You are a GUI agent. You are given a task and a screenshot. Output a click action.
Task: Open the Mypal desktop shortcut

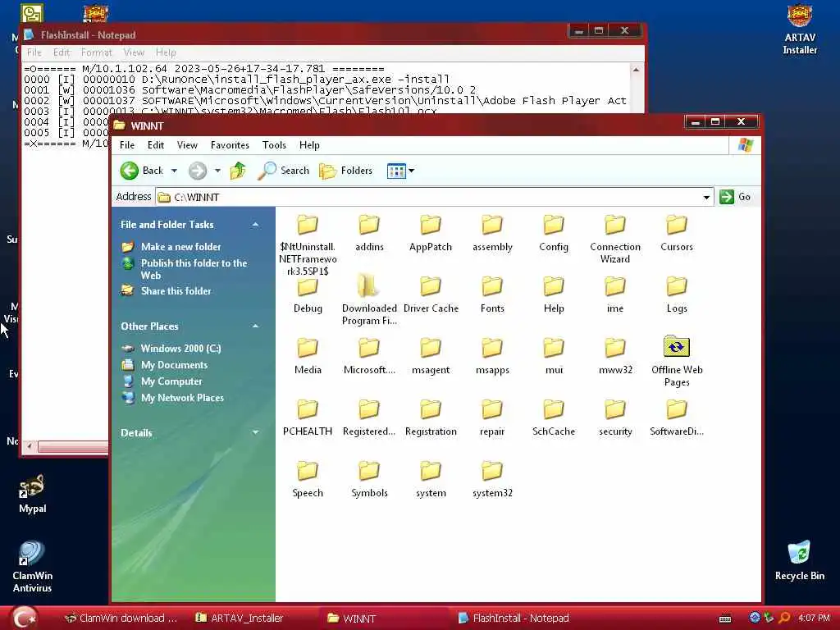coord(32,494)
